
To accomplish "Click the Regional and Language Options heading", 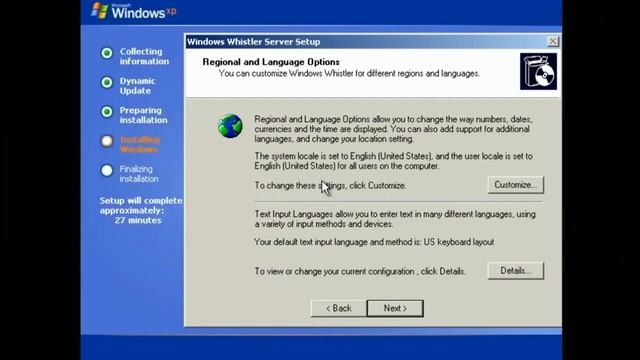I will click(271, 62).
